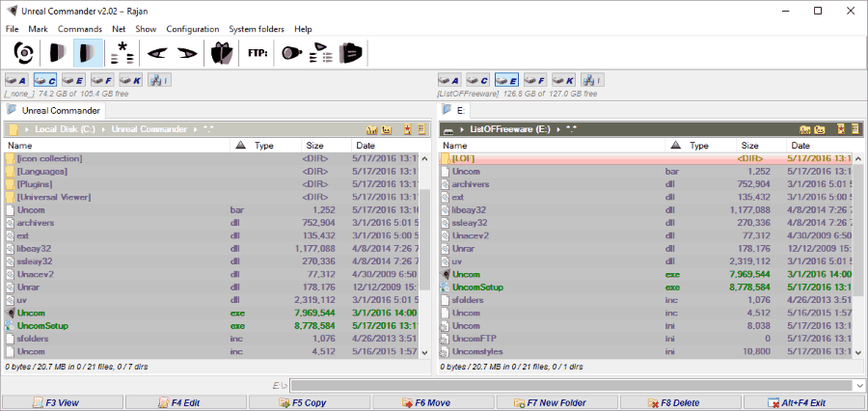868x411 pixels.
Task: Go forward using the right arrow icon
Action: pyautogui.click(x=188, y=53)
